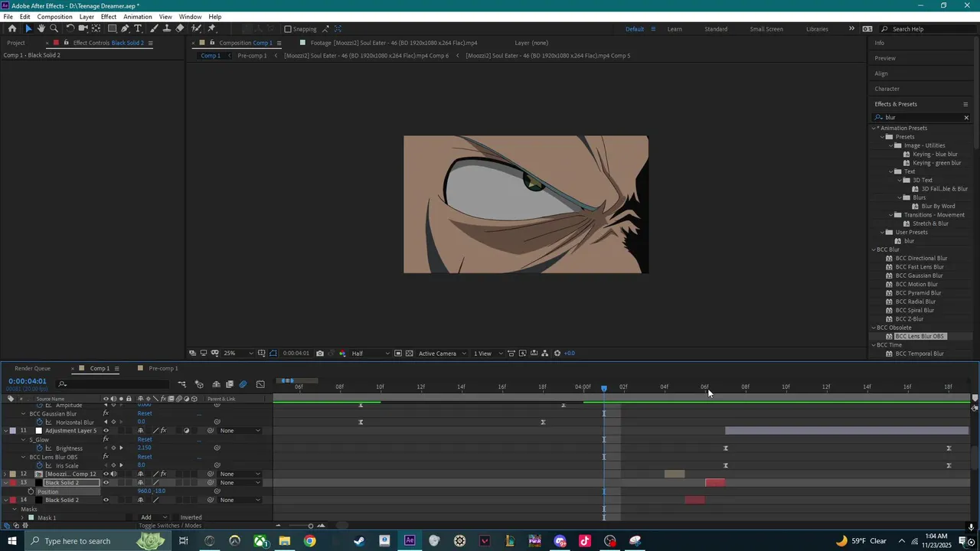This screenshot has height=551, width=980.
Task: Click the Show Channel color icon
Action: coord(342,354)
